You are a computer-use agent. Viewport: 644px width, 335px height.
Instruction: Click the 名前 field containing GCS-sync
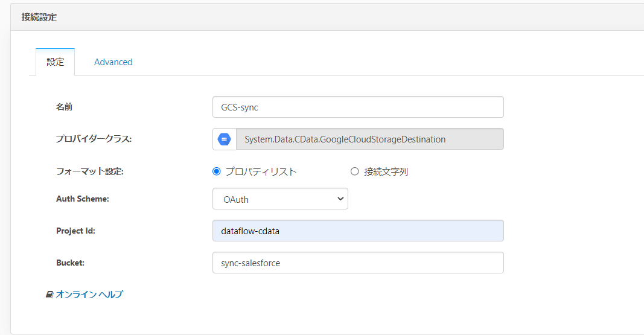(358, 107)
